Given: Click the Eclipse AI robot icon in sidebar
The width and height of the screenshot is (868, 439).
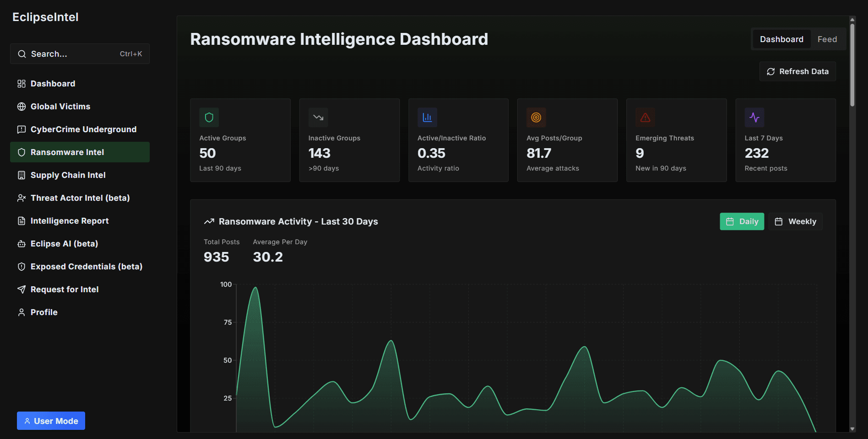Looking at the screenshot, I should (x=21, y=244).
